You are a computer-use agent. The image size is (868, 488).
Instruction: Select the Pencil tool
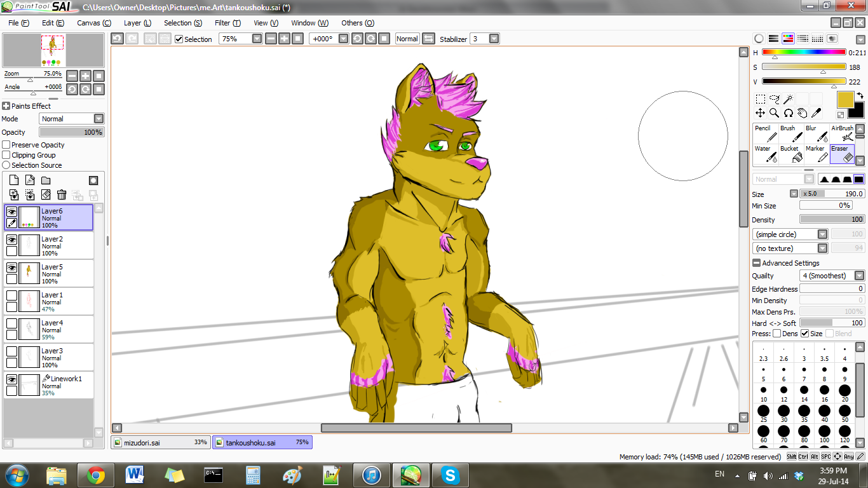[766, 133]
